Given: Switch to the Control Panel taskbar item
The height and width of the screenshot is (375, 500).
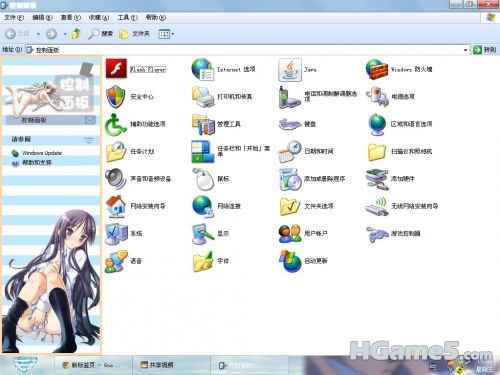Looking at the screenshot, I should [x=250, y=365].
